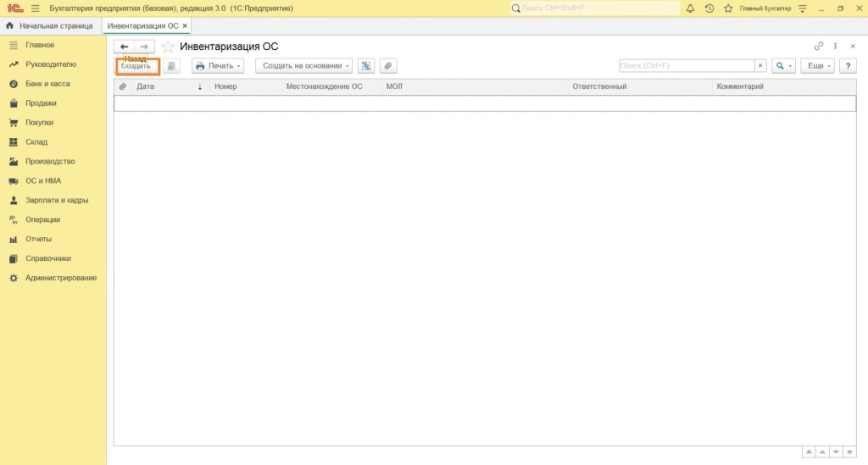
Task: Open the Печать dropdown
Action: click(x=218, y=66)
